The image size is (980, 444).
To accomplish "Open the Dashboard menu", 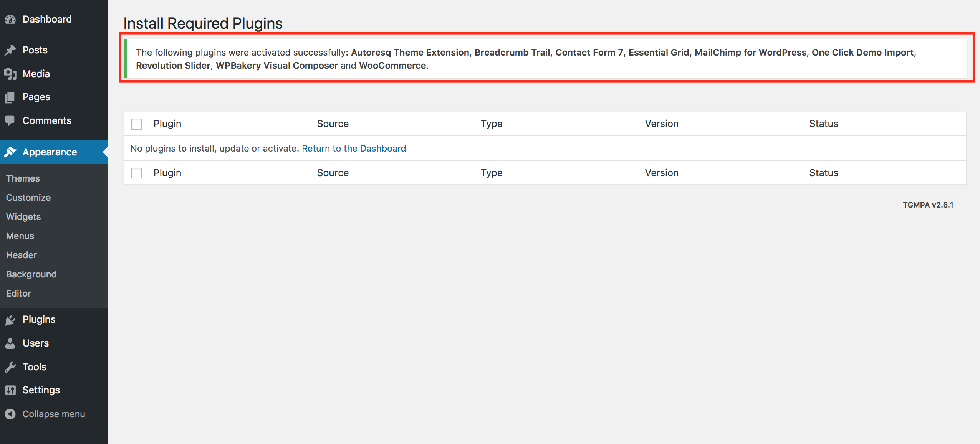I will (x=54, y=19).
